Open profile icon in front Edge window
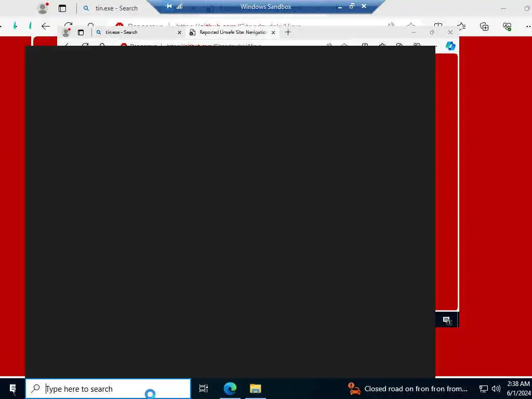Image resolution: width=532 pixels, height=399 pixels. [x=66, y=32]
